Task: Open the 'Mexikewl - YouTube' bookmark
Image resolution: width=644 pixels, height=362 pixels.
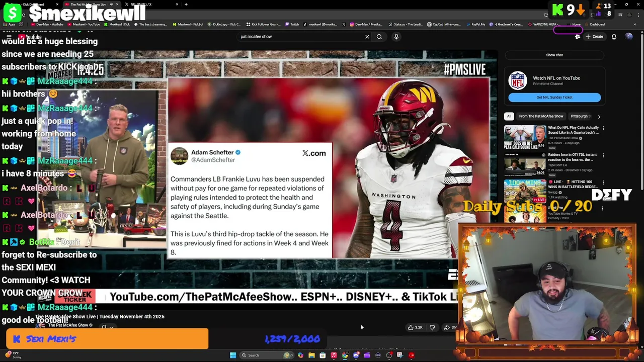Action: pyautogui.click(x=84, y=24)
